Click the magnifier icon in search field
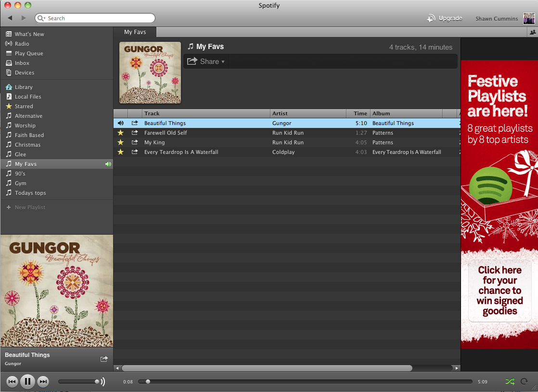The image size is (538, 392). click(41, 18)
